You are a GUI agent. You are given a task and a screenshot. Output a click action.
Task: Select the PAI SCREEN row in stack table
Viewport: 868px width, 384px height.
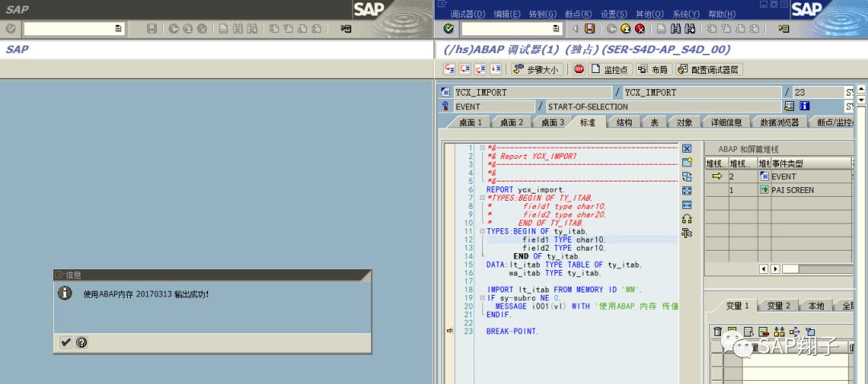click(778, 190)
